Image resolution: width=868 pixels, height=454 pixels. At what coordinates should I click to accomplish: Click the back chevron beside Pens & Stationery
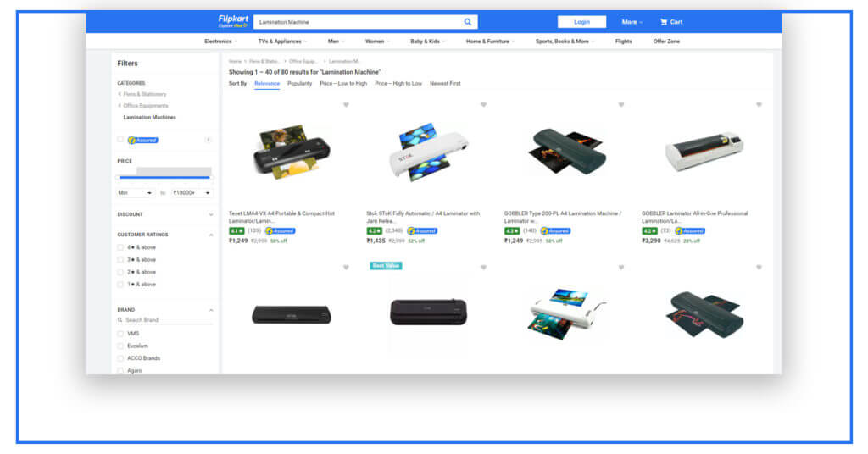coord(119,95)
